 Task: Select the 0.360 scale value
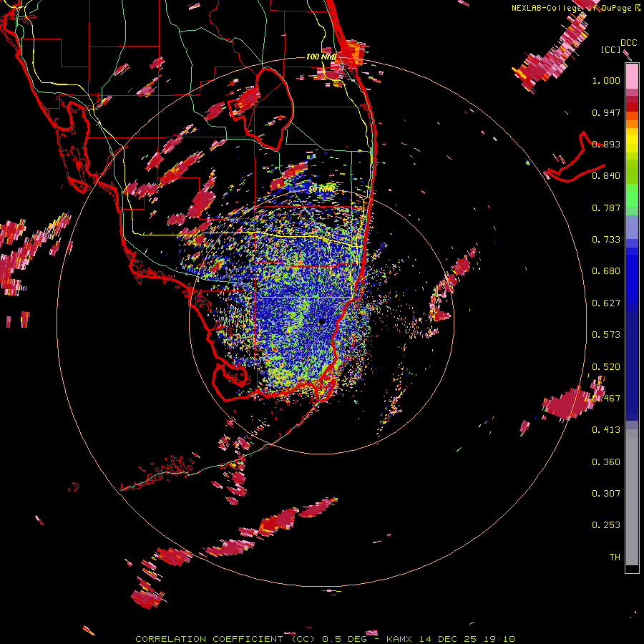[x=606, y=462]
